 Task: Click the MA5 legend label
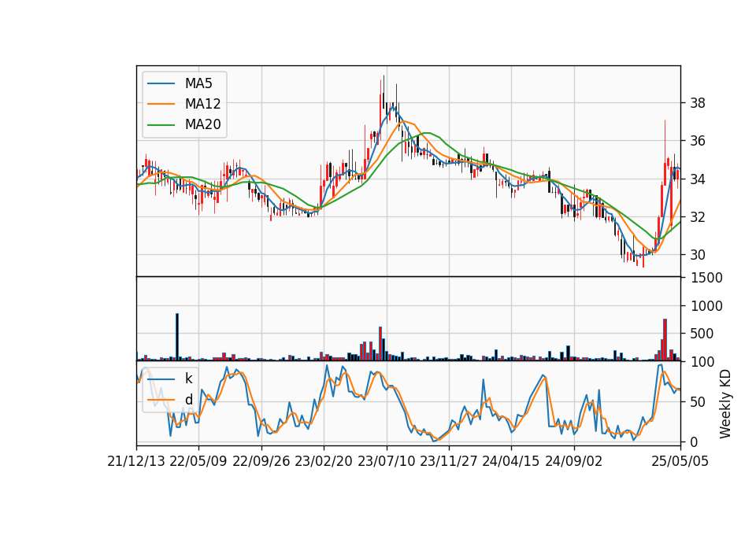tap(198, 83)
